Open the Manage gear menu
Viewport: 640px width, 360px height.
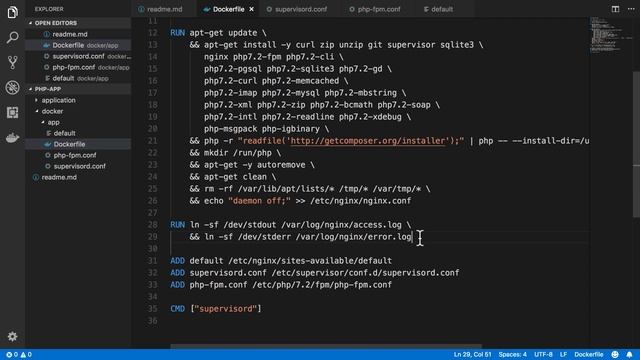point(12,336)
